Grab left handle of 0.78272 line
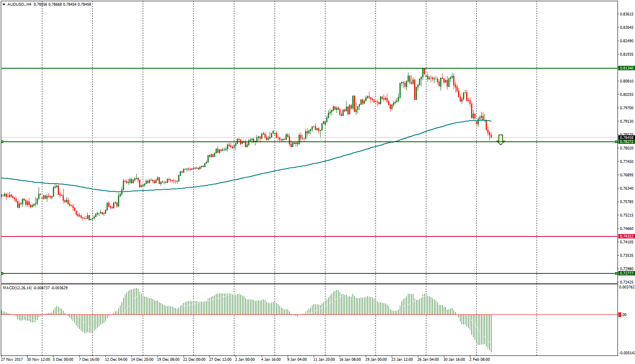 coord(2,142)
